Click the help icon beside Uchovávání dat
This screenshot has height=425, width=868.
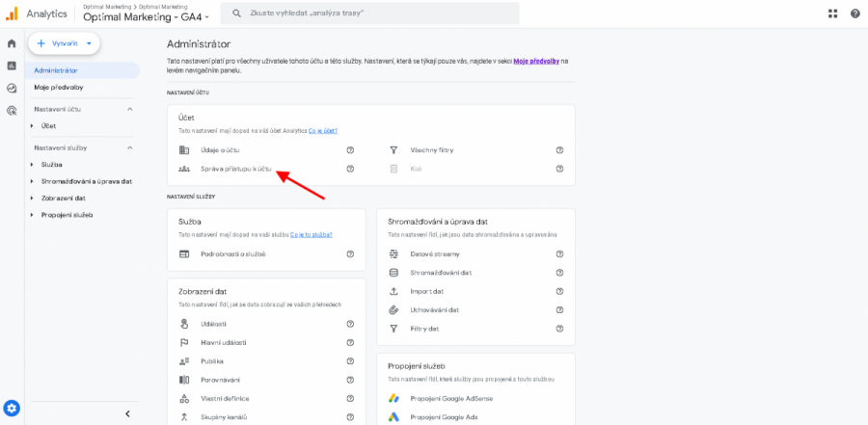coord(559,310)
